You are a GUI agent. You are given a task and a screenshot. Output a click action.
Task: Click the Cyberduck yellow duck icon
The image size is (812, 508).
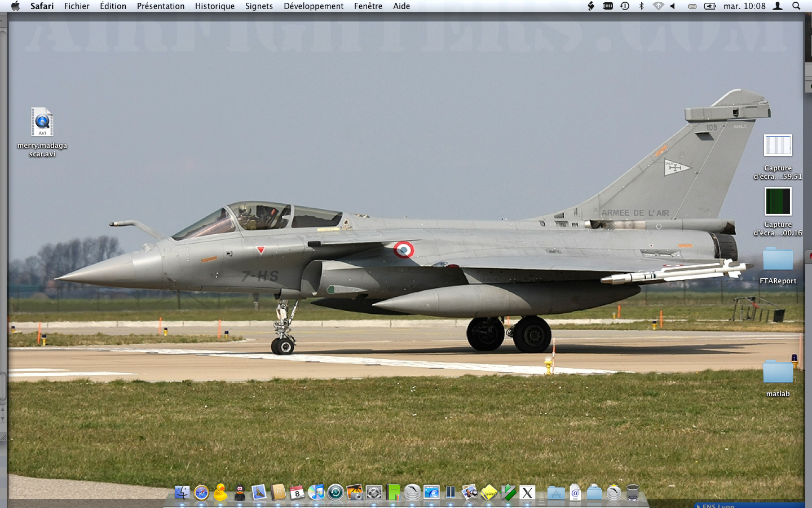click(x=220, y=493)
